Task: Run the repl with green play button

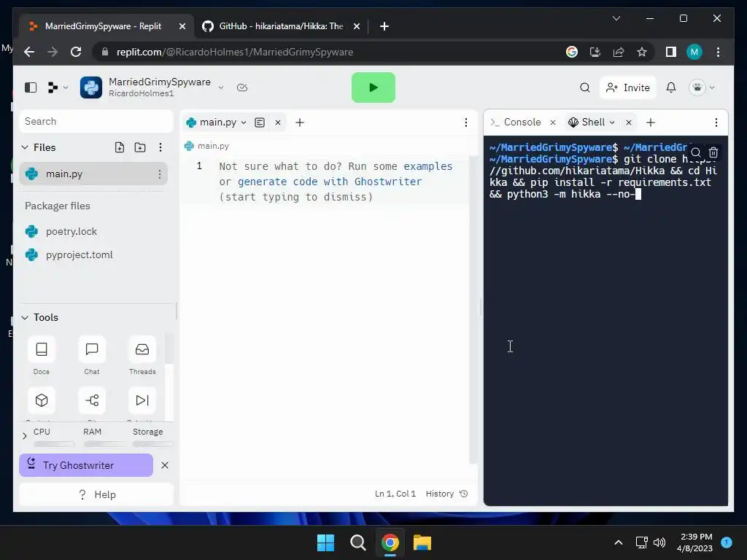Action: pos(373,87)
